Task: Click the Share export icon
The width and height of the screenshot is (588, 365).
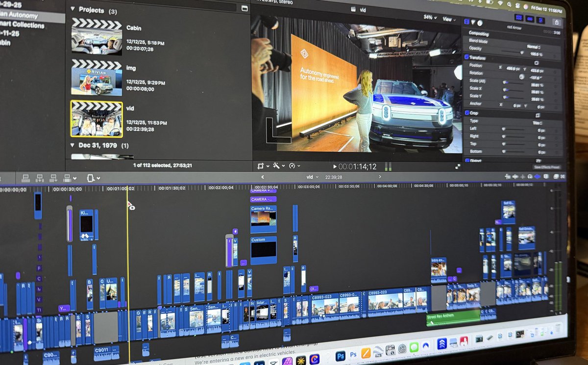Action: [x=557, y=22]
